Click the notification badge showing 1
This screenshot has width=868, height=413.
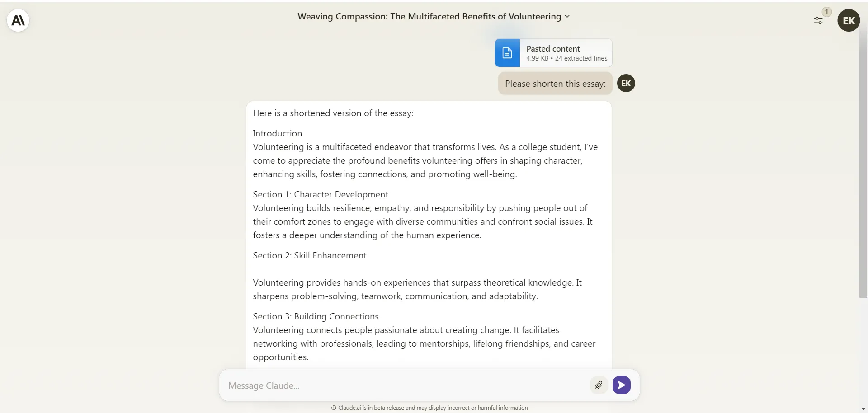pos(826,12)
